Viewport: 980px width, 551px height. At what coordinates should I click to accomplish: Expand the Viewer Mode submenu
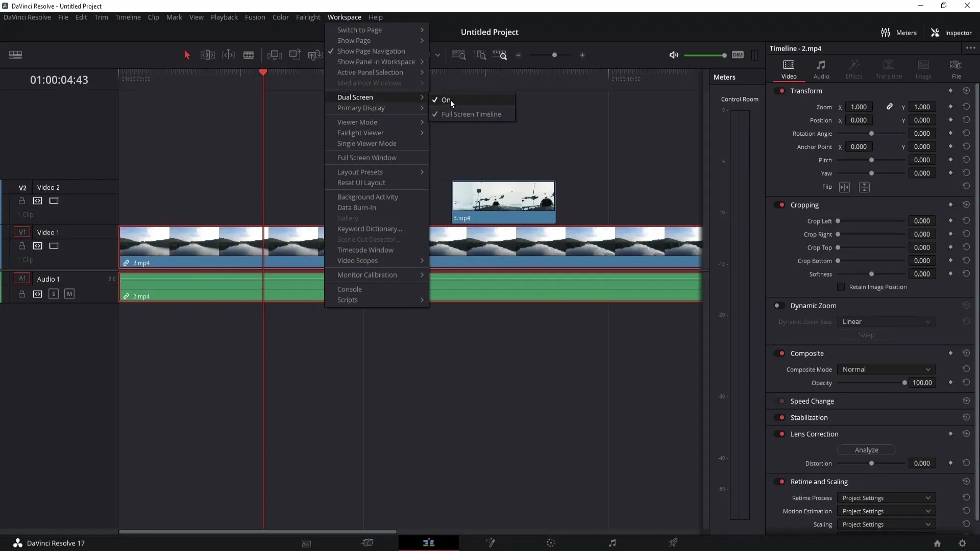377,122
